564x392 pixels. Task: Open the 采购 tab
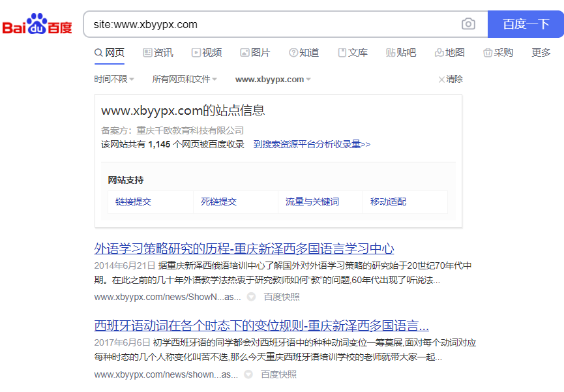coord(498,53)
